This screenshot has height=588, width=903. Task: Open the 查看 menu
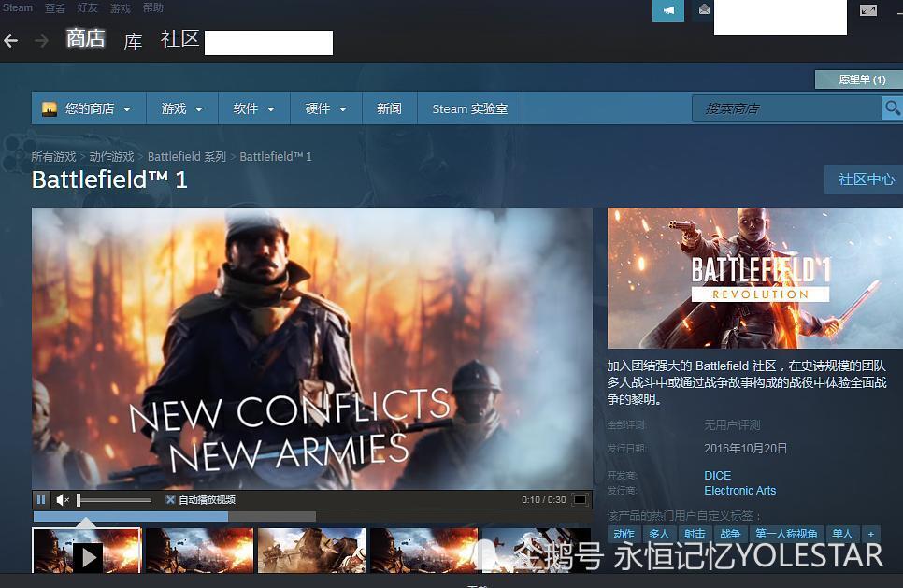[x=55, y=7]
